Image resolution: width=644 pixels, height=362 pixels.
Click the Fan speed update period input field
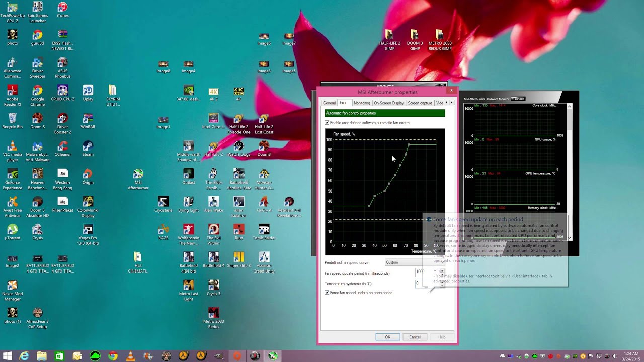tap(427, 271)
